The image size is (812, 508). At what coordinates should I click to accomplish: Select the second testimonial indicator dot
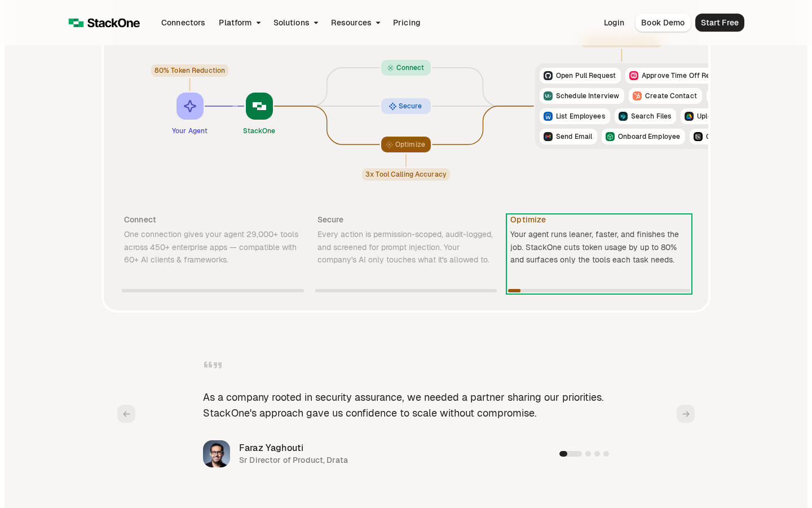coord(588,454)
